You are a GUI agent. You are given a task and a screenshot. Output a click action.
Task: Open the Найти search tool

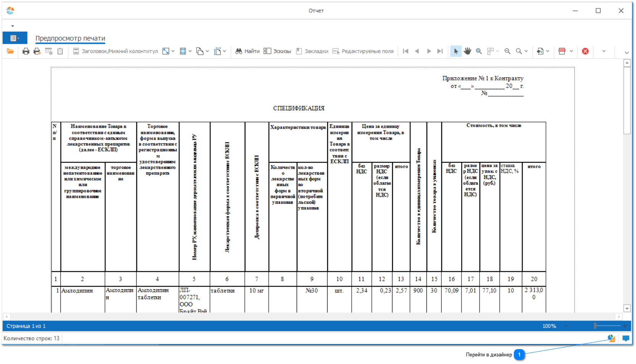pyautogui.click(x=247, y=51)
